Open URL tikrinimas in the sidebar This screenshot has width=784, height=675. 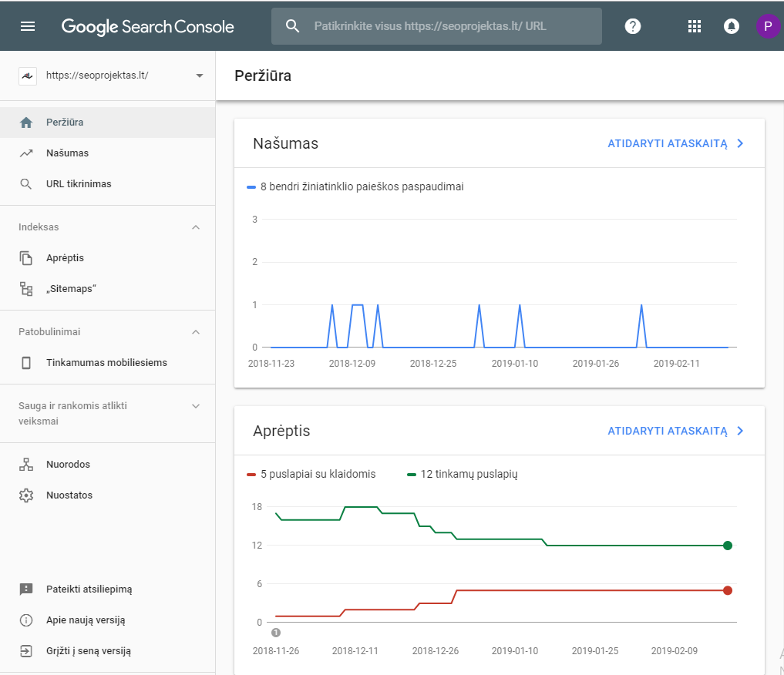107,184
